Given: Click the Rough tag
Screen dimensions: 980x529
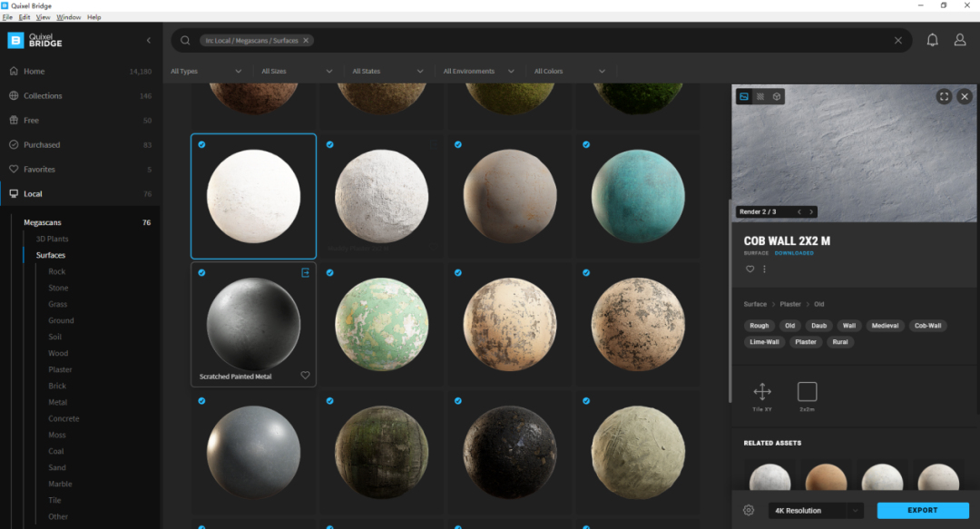Looking at the screenshot, I should coord(759,326).
